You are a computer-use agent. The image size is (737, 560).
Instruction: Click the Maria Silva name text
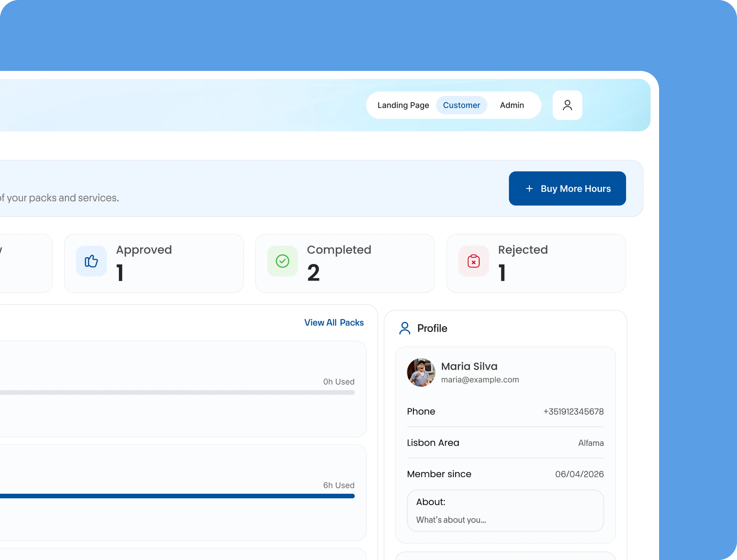click(x=469, y=366)
